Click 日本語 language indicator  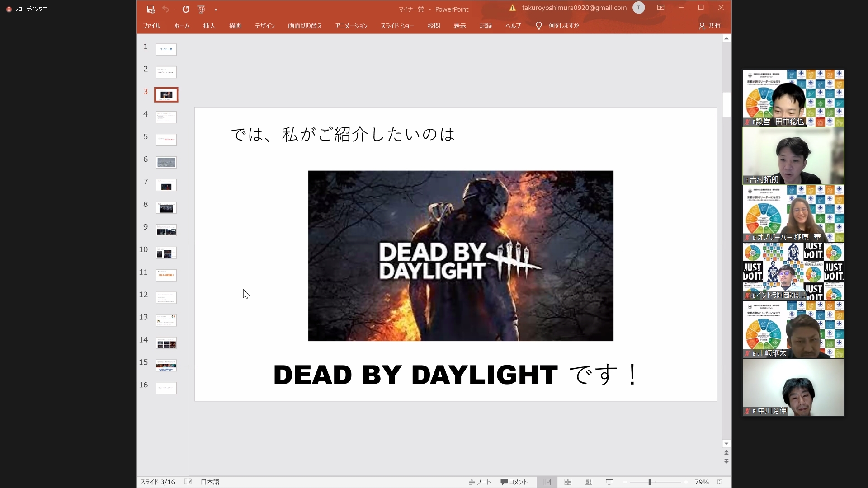pos(210,482)
